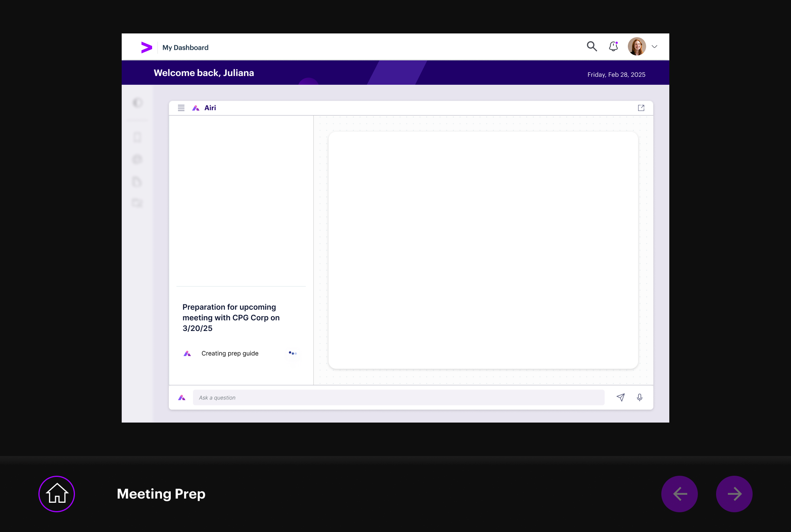Go to previous slide with left arrow
Viewport: 791px width, 532px height.
680,494
